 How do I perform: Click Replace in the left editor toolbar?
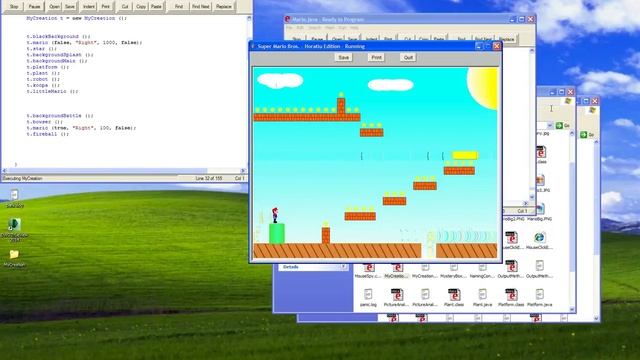(x=223, y=7)
